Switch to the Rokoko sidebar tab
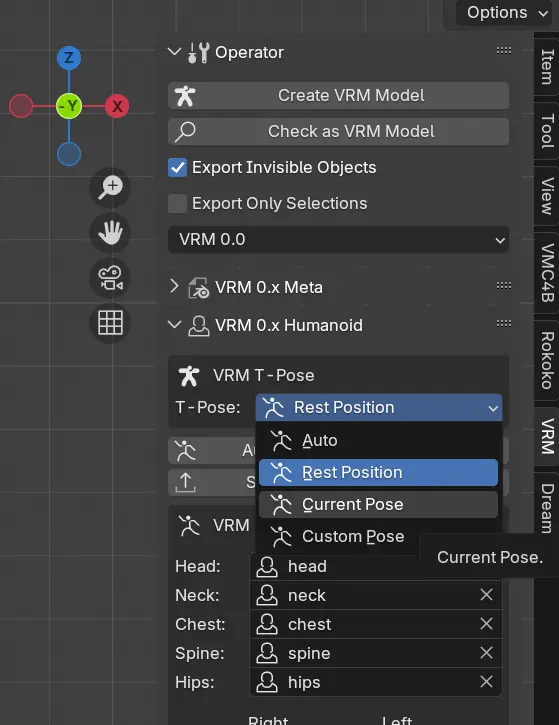 pos(547,360)
